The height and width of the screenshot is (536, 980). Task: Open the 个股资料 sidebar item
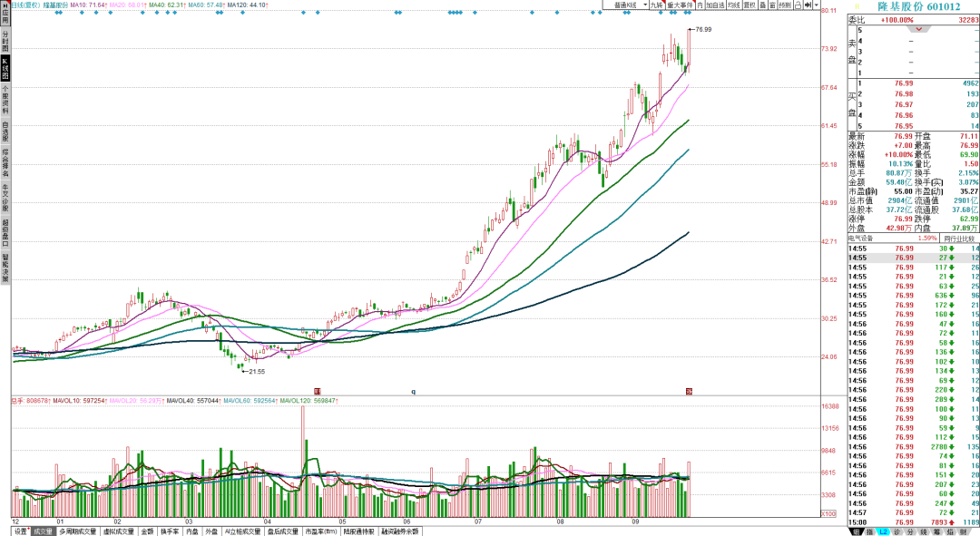(x=5, y=102)
